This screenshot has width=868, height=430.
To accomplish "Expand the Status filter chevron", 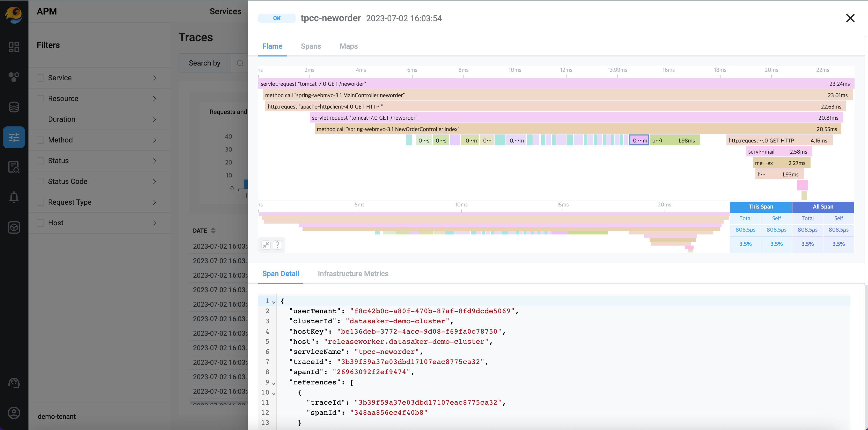I will [x=155, y=161].
